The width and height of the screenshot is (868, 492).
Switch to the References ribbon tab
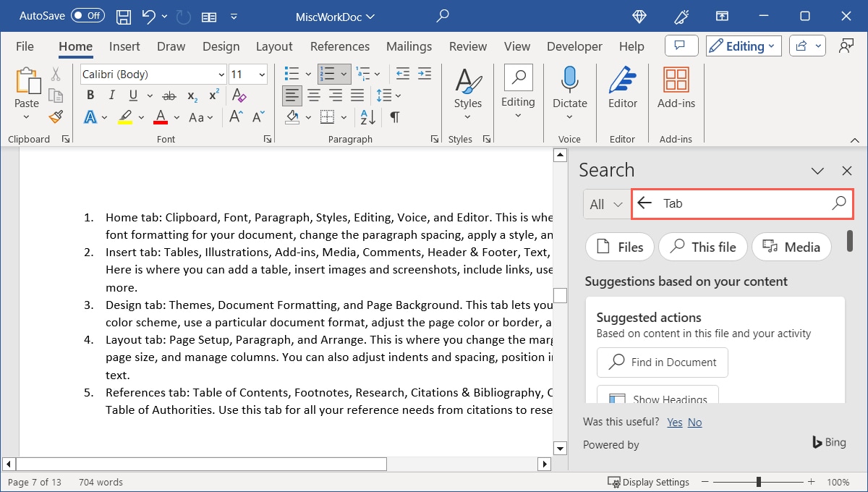pyautogui.click(x=339, y=46)
